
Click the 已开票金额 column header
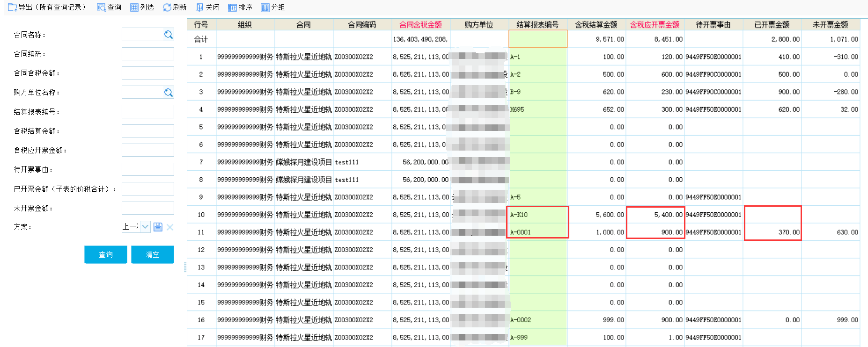[772, 25]
